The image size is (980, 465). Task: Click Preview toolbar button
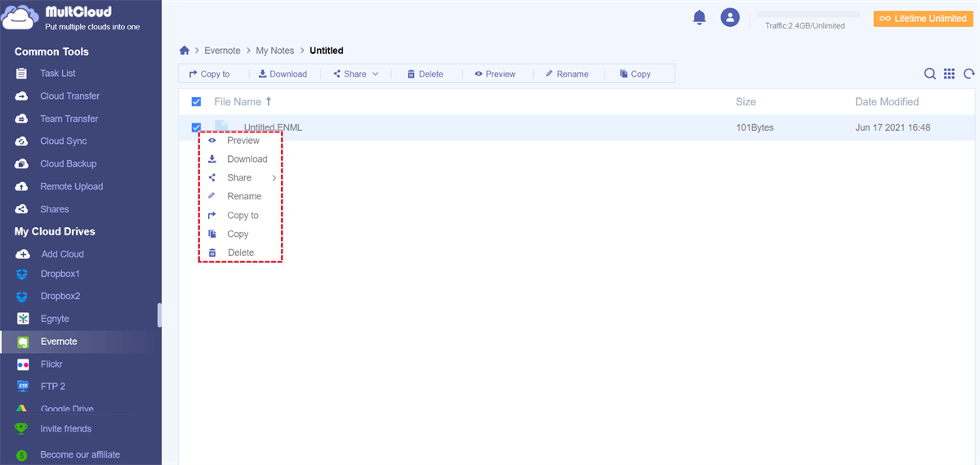point(495,74)
